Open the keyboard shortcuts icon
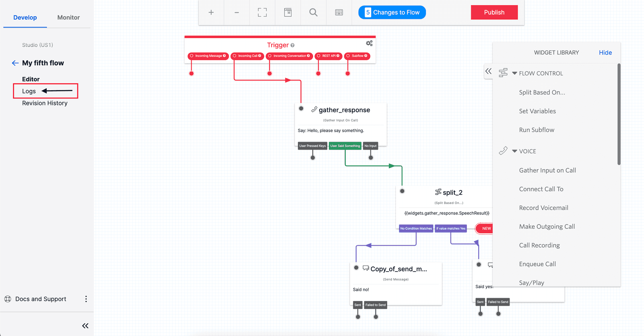Image resolution: width=644 pixels, height=336 pixels. [x=339, y=12]
